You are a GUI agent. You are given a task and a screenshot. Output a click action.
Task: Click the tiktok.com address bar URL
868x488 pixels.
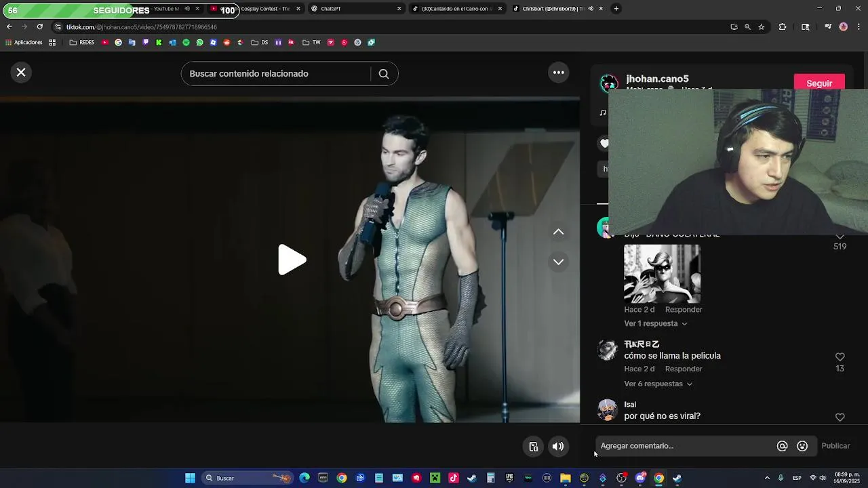142,27
